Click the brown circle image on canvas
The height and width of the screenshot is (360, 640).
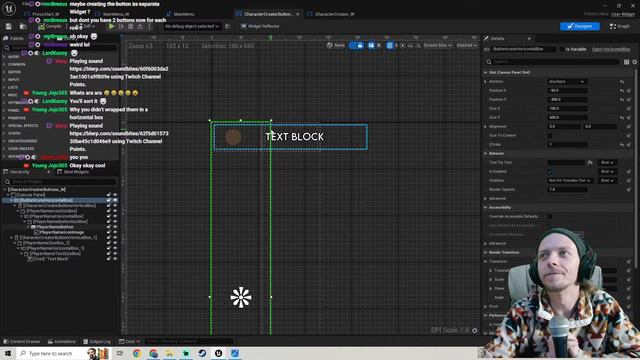click(x=233, y=137)
